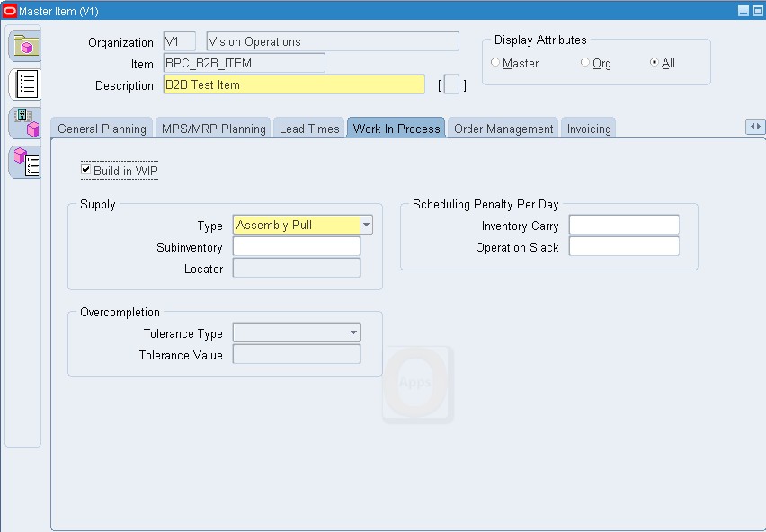Image resolution: width=766 pixels, height=532 pixels.
Task: Switch to the Lead Times tab
Action: pyautogui.click(x=308, y=128)
